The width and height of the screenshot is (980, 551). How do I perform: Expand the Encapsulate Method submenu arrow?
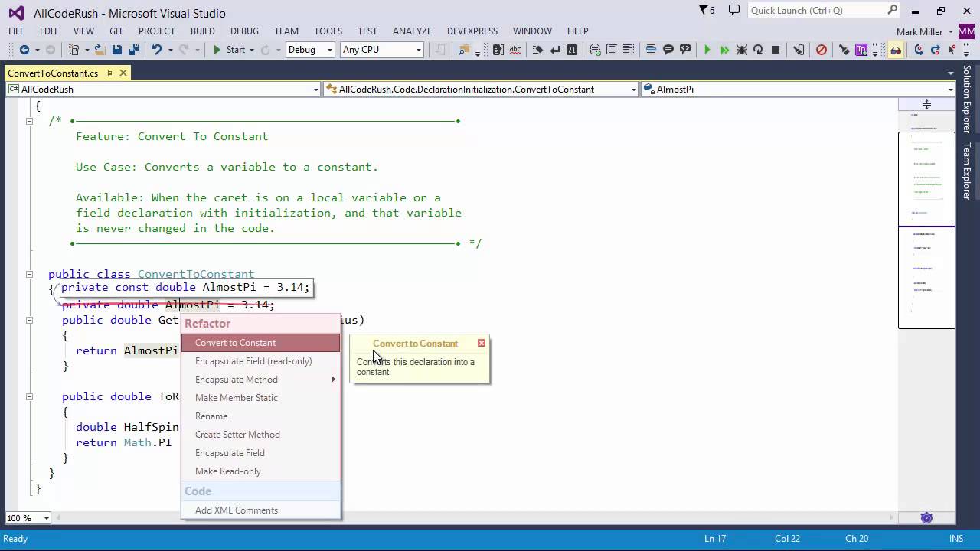(333, 380)
